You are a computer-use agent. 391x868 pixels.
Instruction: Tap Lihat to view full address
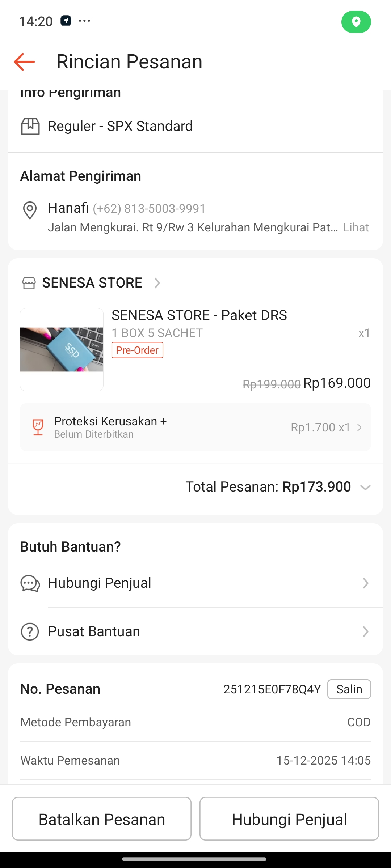pyautogui.click(x=356, y=227)
